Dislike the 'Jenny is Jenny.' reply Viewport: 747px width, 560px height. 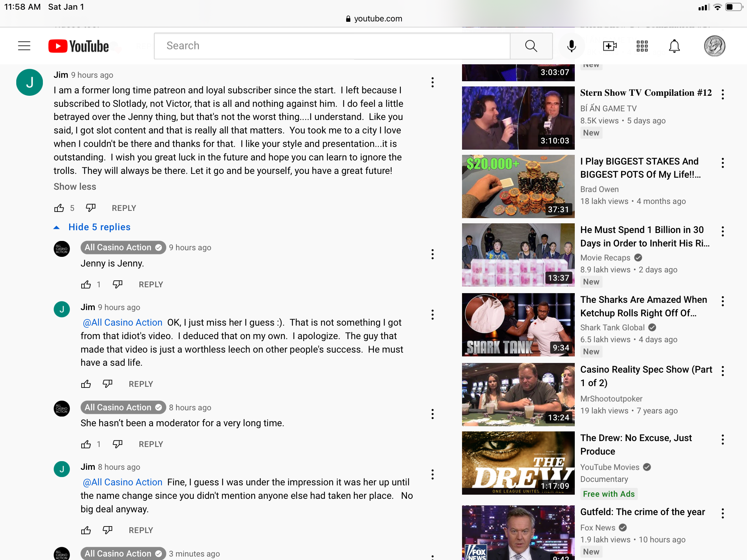point(118,284)
